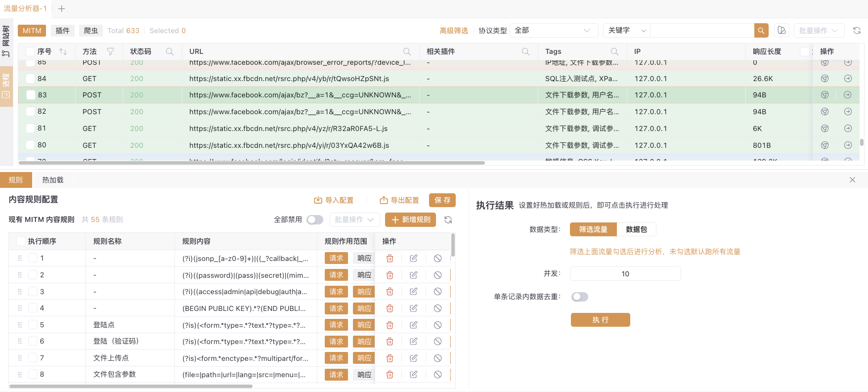Click the 高级筛选 link

point(454,31)
